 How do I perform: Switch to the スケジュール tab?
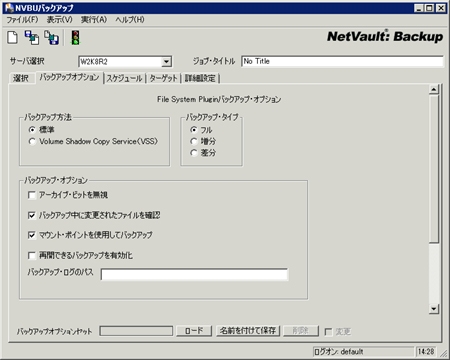(x=124, y=78)
